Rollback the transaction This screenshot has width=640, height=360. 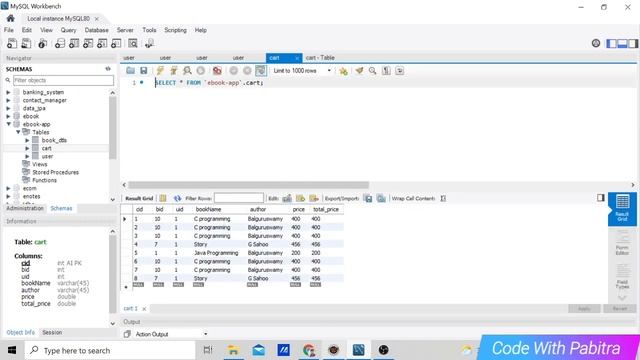[247, 71]
